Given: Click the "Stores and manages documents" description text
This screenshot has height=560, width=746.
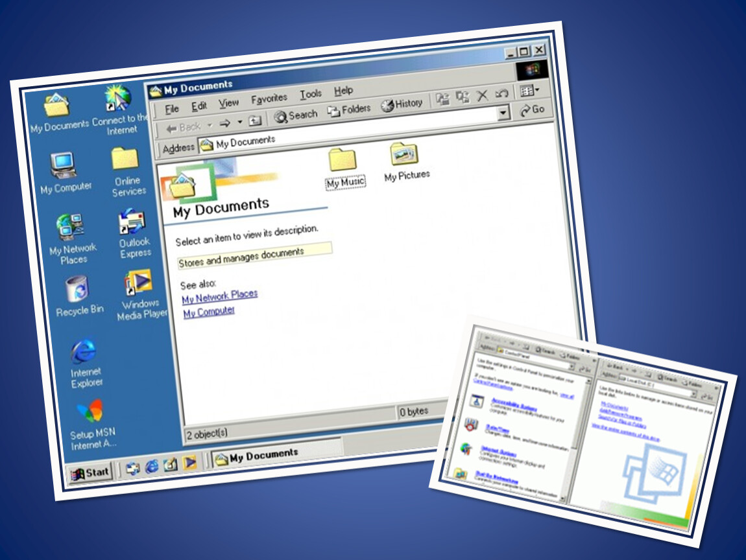Looking at the screenshot, I should pyautogui.click(x=241, y=257).
